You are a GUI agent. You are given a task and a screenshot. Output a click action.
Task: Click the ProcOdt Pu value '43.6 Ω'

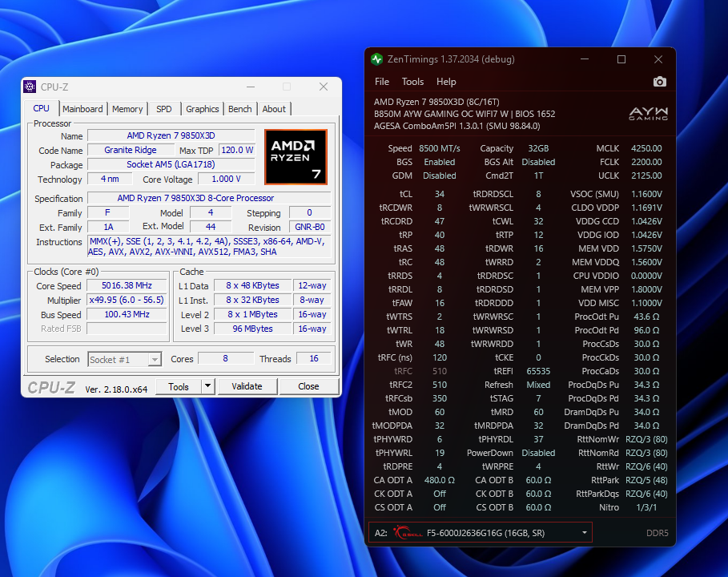tap(646, 317)
